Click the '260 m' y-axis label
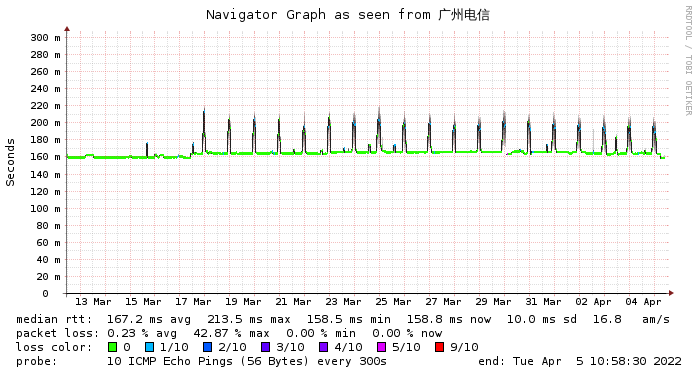 coord(45,72)
